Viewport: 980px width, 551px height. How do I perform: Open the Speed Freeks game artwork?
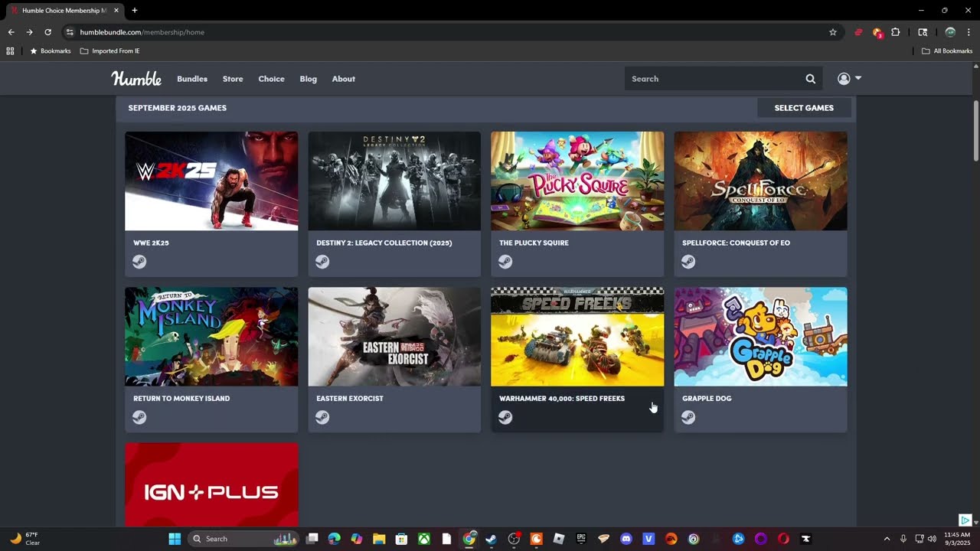[577, 337]
